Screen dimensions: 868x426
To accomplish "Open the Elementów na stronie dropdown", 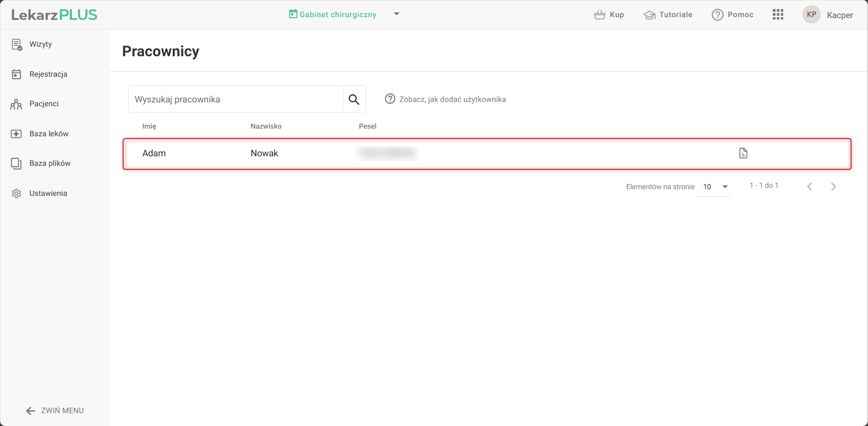I will coord(714,187).
